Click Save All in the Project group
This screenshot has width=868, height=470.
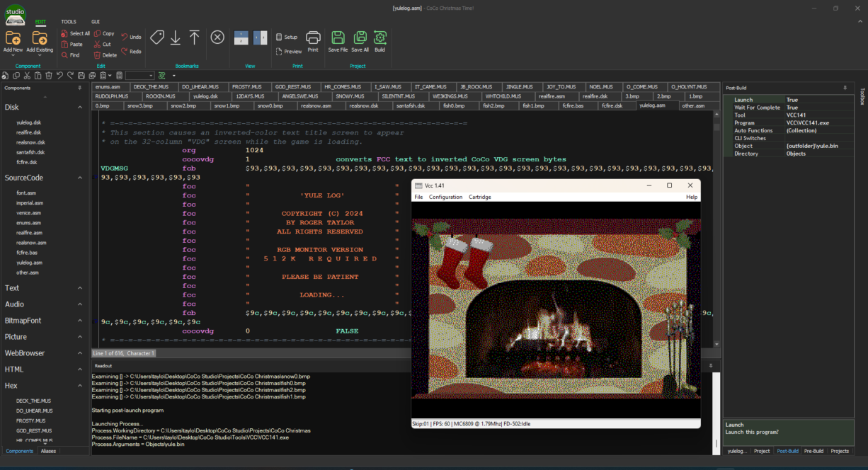click(360, 41)
